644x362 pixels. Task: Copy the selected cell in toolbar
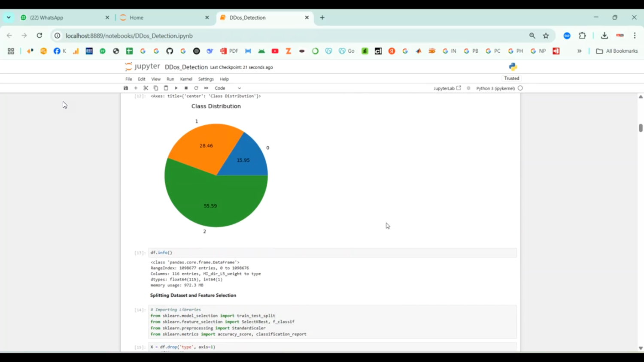[x=156, y=88]
